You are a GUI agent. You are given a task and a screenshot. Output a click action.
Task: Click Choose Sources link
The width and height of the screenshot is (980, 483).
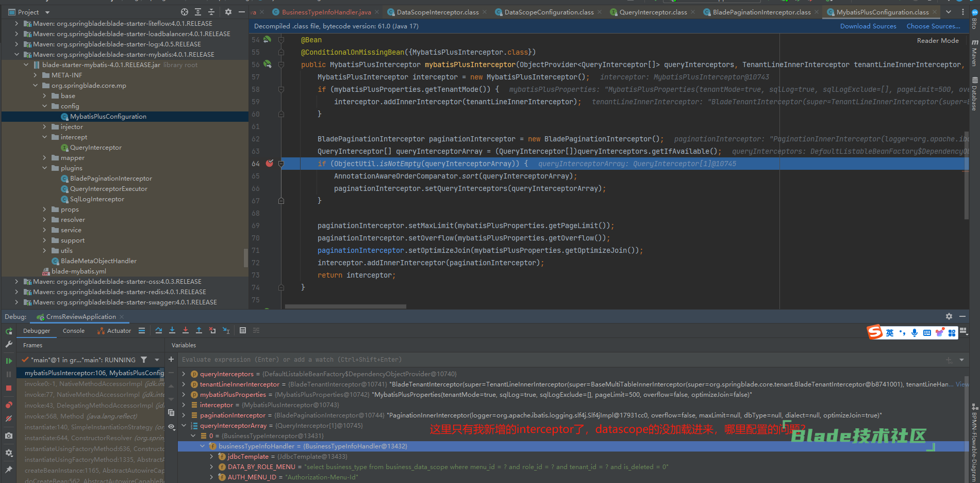tap(933, 26)
